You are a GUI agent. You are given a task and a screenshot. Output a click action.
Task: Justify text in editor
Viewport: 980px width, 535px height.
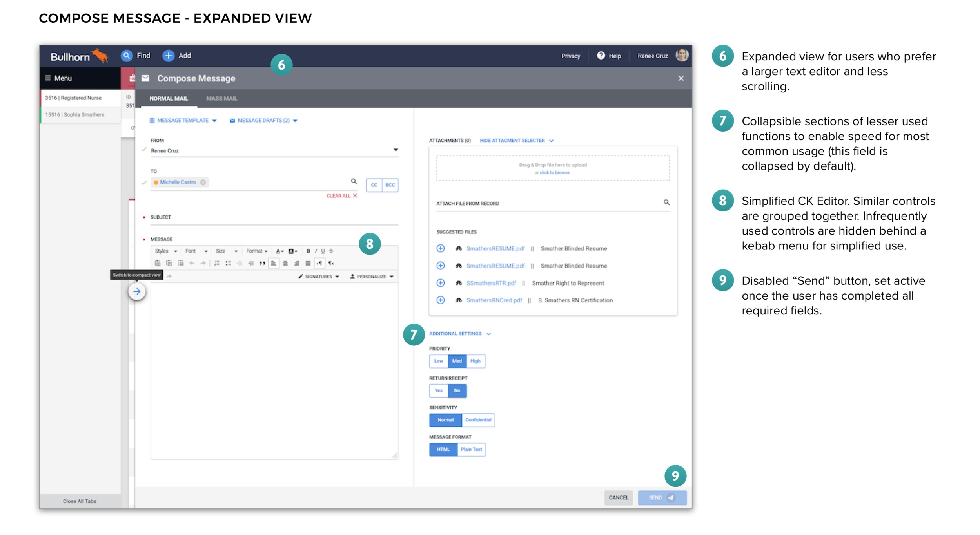308,263
